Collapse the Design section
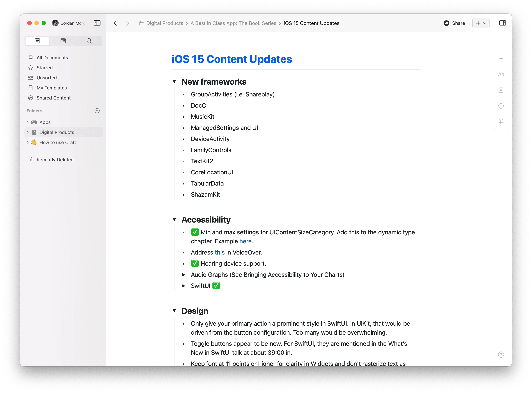 click(x=174, y=311)
